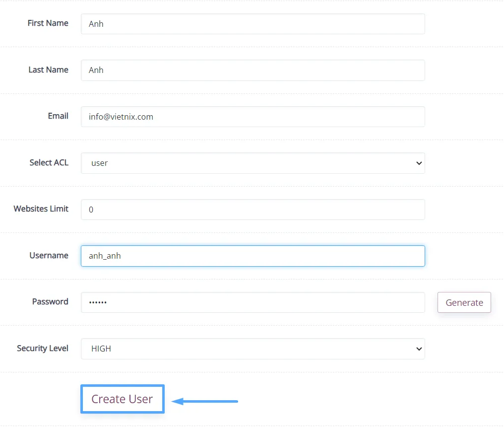
Task: Click the Security Level label
Action: click(42, 348)
